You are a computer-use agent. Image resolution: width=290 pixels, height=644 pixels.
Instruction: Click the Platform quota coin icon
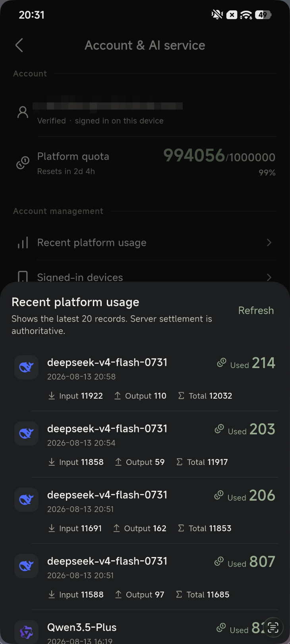pyautogui.click(x=23, y=163)
